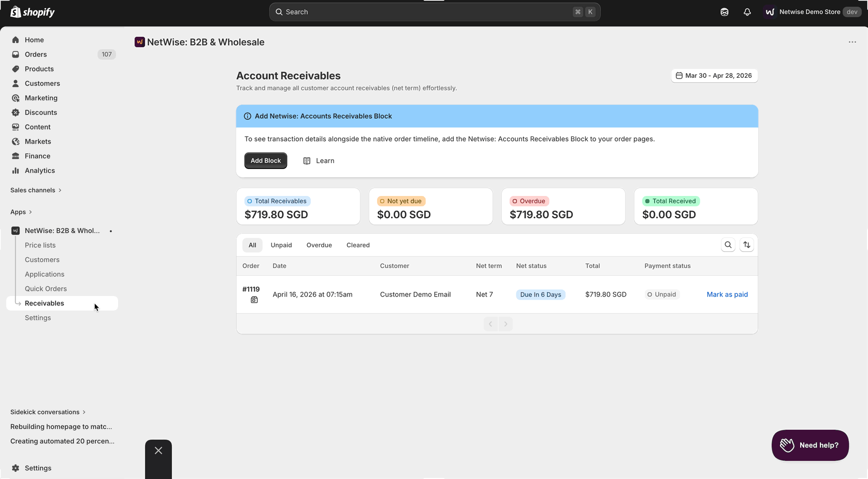
Task: Click the Search field in top bar
Action: (435, 12)
